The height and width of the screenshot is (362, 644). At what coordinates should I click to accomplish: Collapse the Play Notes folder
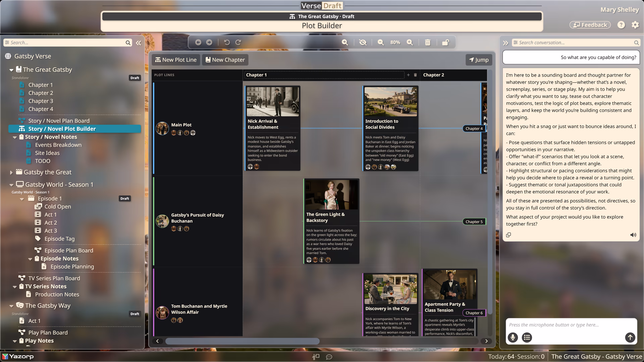pyautogui.click(x=15, y=341)
